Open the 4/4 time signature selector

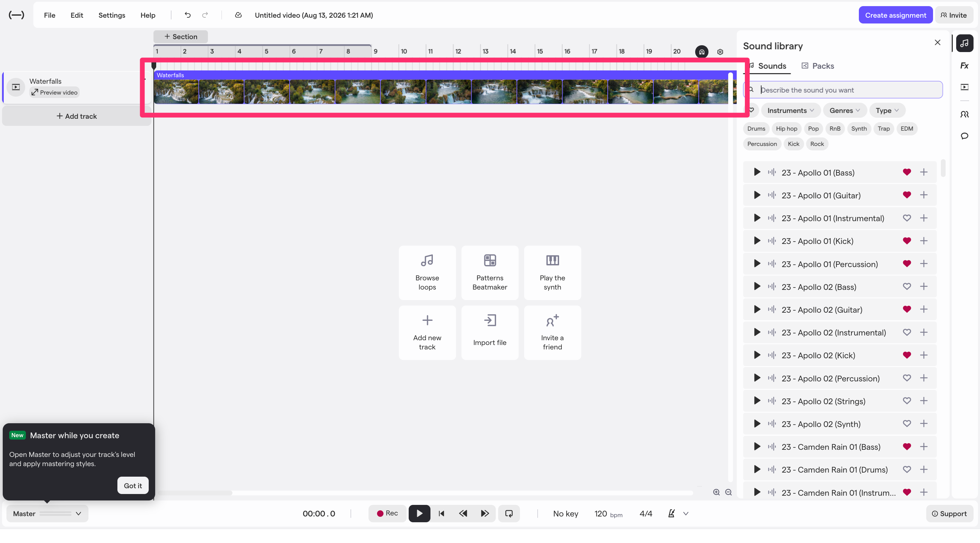coord(646,514)
